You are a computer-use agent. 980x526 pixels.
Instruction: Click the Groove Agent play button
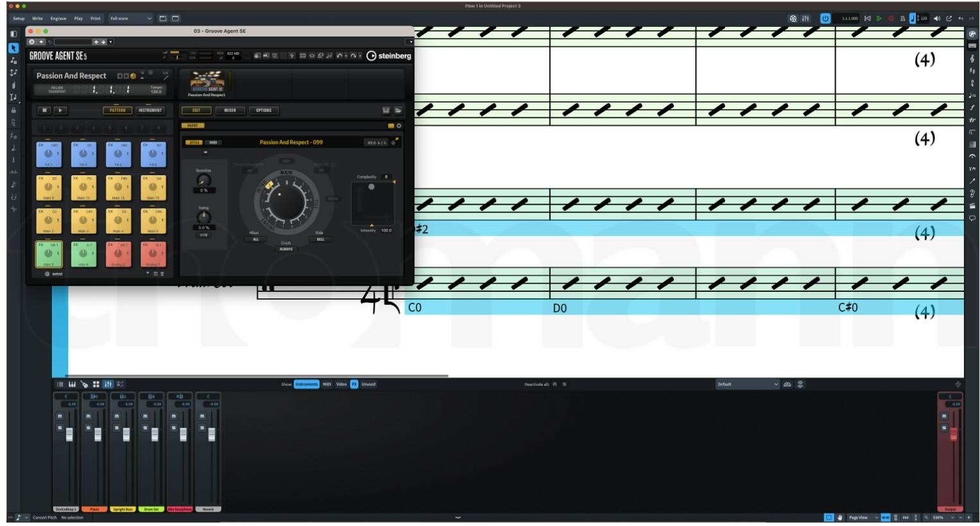pyautogui.click(x=60, y=110)
